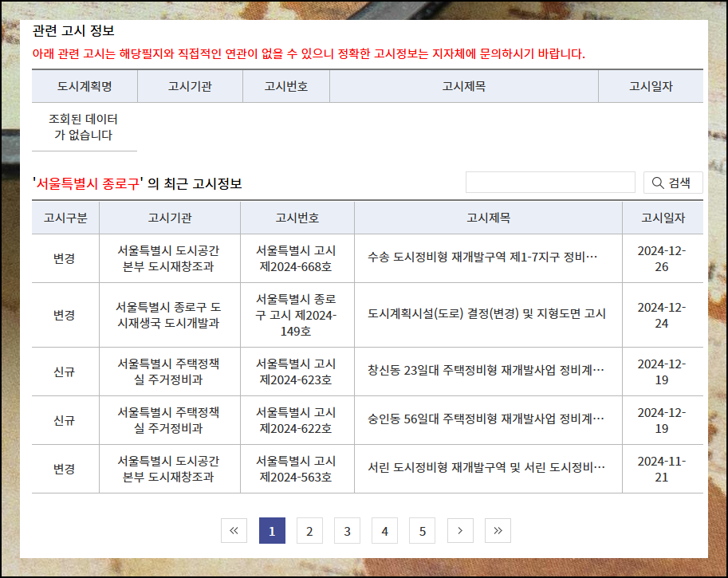Click 조회된 데이터가 없습니다 message
728x578 pixels.
point(83,128)
